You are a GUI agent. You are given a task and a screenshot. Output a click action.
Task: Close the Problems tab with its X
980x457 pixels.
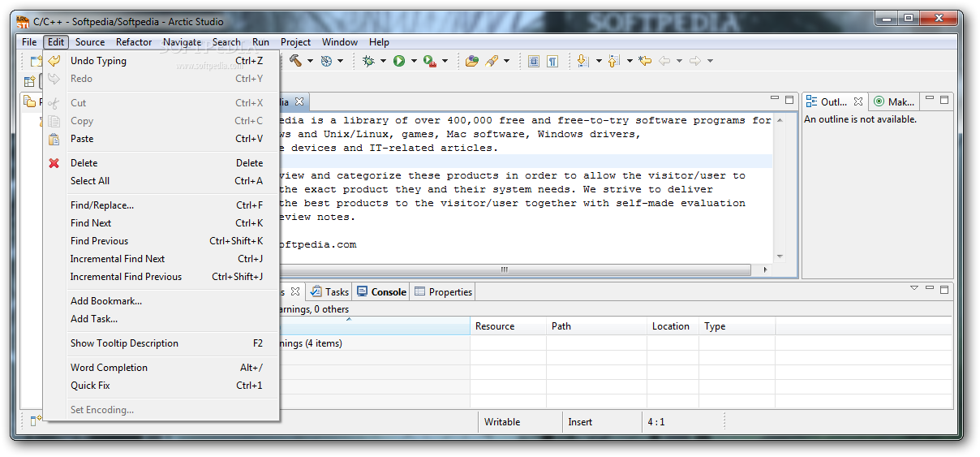(x=295, y=291)
